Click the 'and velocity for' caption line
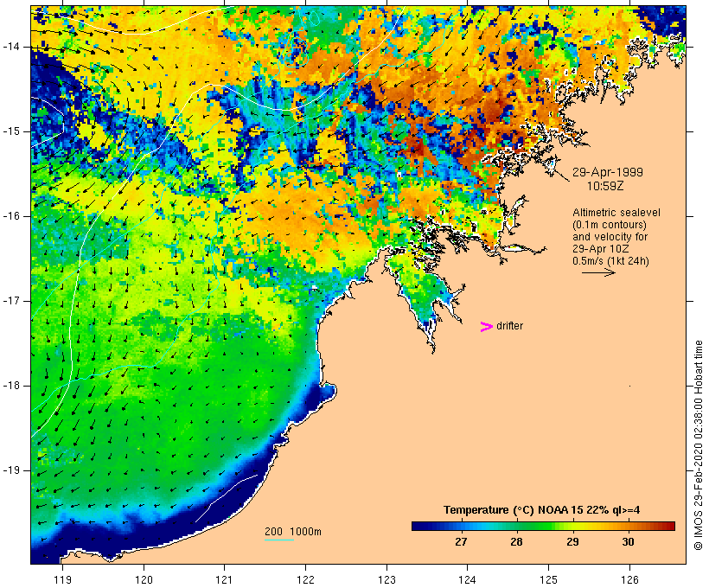 (x=610, y=237)
